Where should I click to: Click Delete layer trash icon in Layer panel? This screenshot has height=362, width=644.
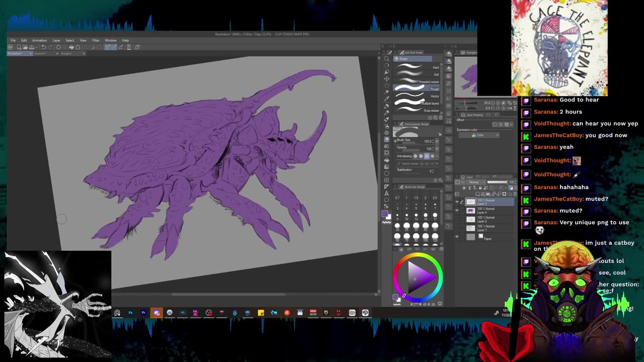(515, 194)
